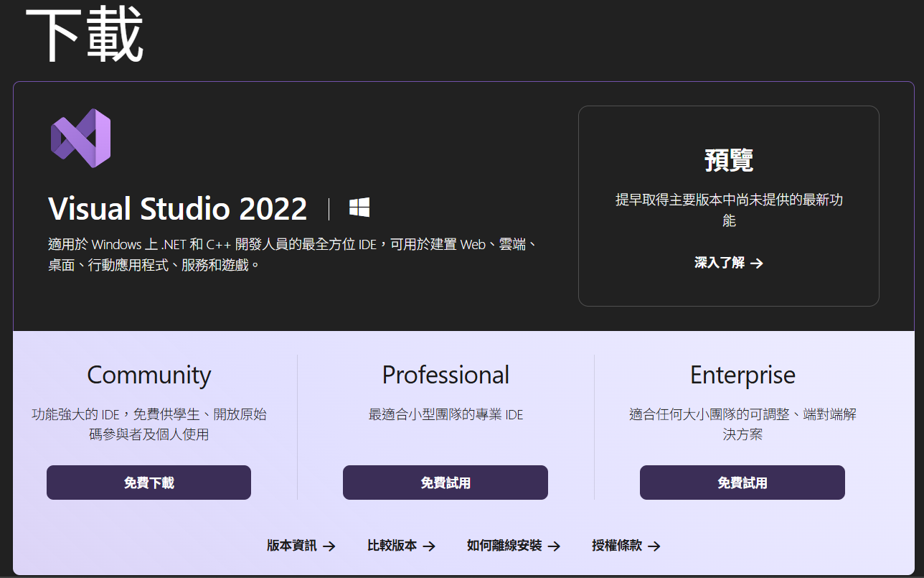924x578 pixels.
Task: Click the 適用於 Windows 上 .NET description paragraph
Action: click(x=293, y=254)
